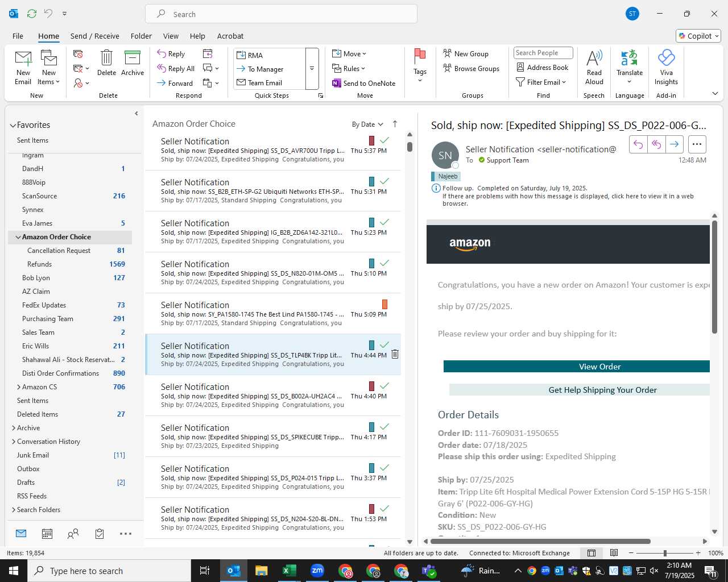Switch to People view icon

coord(73,534)
